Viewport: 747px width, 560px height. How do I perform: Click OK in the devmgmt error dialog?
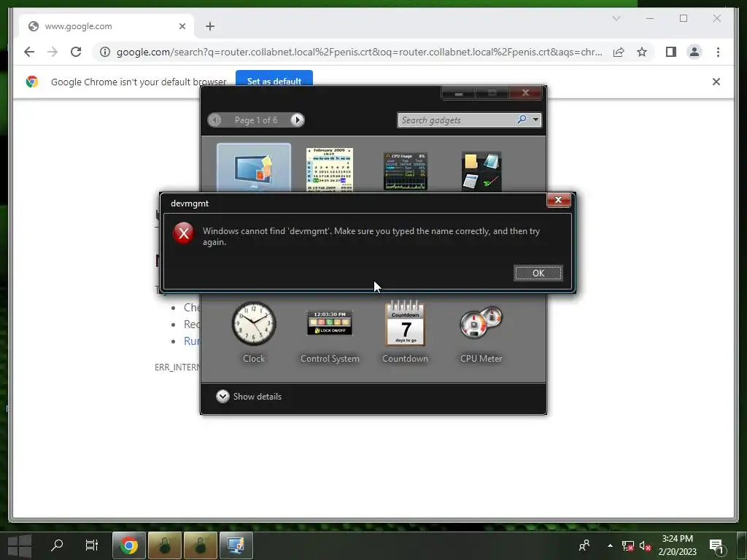click(538, 273)
